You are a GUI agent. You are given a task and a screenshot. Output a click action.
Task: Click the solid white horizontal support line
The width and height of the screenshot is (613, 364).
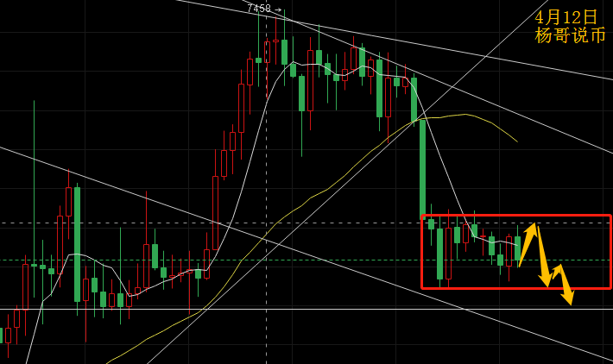(x=306, y=309)
